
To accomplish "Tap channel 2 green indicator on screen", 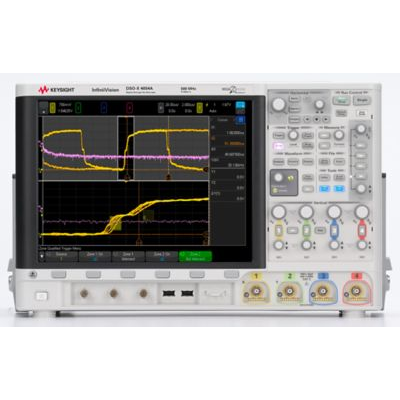I will tap(78, 107).
